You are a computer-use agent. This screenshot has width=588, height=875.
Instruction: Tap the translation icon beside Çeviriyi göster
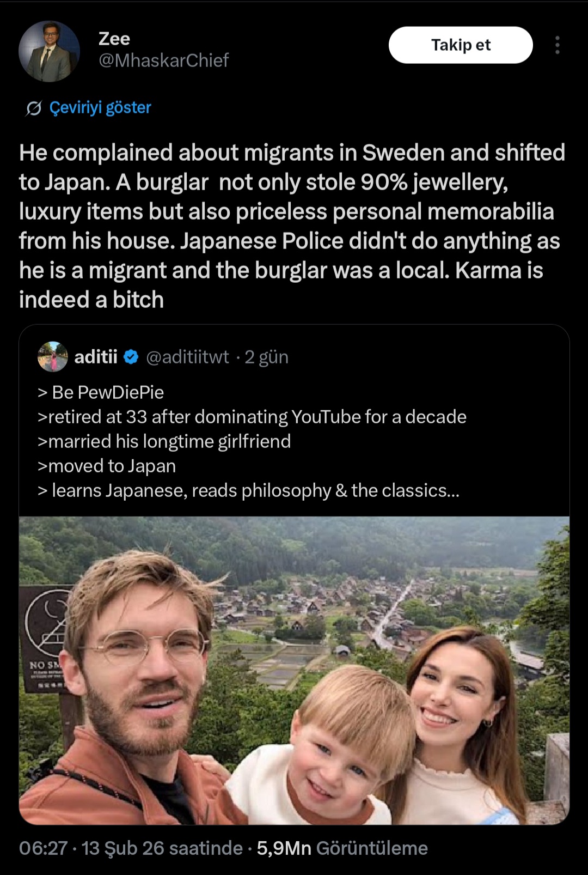click(x=33, y=108)
